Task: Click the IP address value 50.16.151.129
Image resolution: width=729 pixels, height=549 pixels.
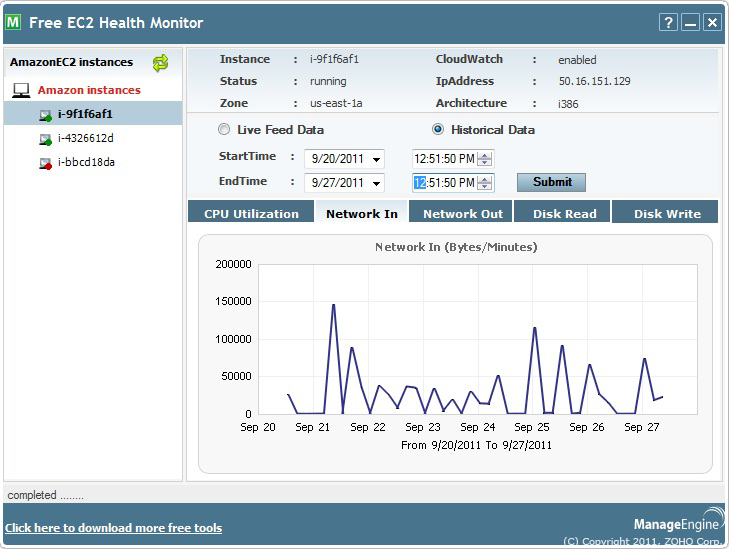Action: click(595, 81)
